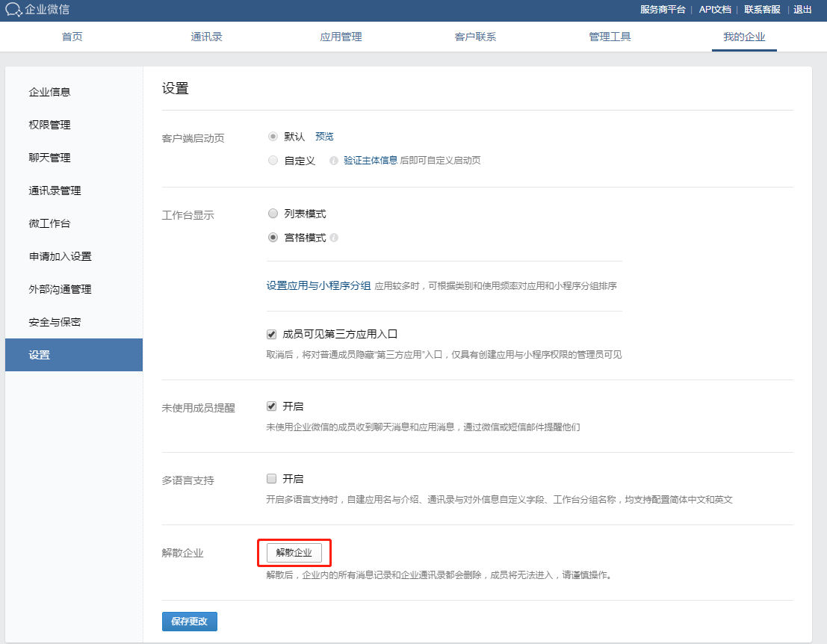Enable 多语言支持 checkbox

(x=272, y=479)
